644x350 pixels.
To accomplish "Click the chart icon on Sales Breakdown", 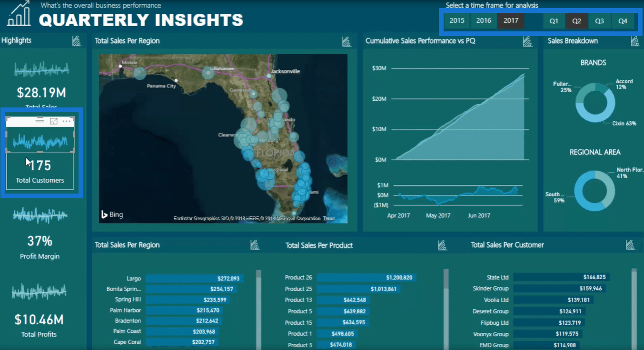I will coord(635,41).
